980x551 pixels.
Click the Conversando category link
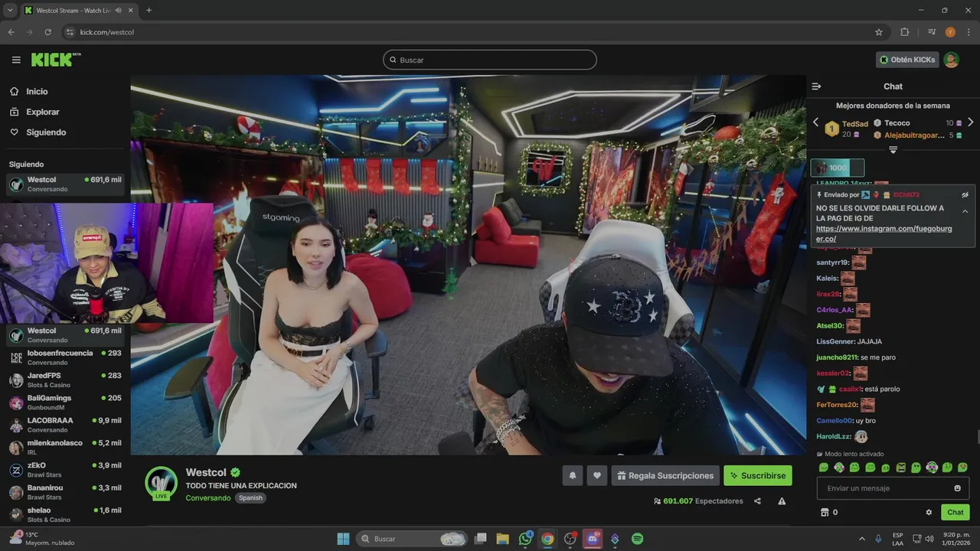click(x=207, y=498)
